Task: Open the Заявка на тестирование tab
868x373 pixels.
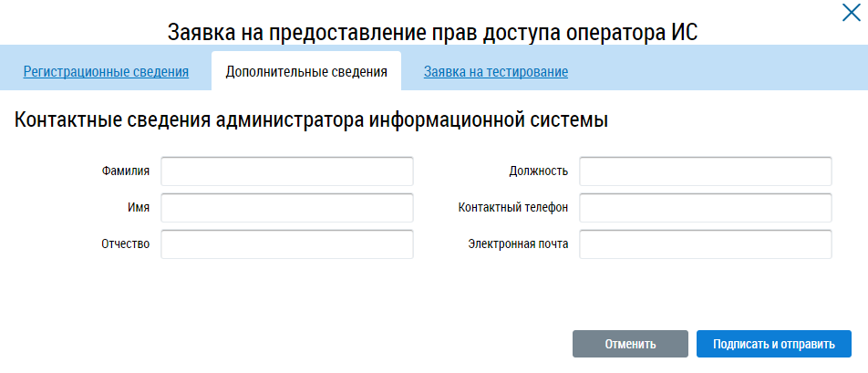Action: [x=496, y=71]
